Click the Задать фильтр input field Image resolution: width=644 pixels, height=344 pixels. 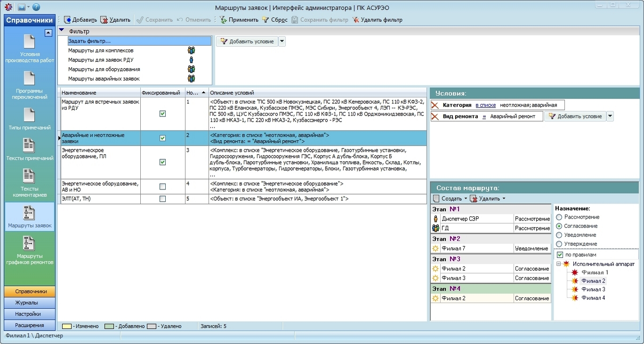(139, 41)
